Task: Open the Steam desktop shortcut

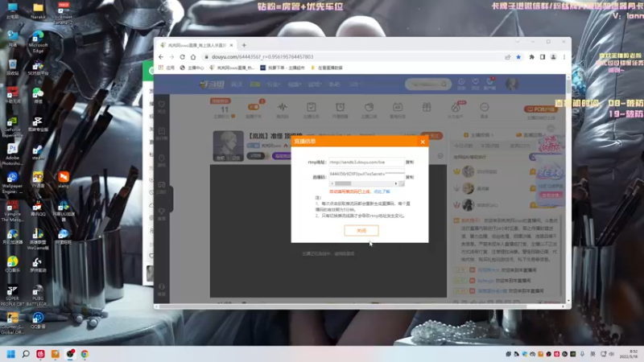Action: pos(38,152)
